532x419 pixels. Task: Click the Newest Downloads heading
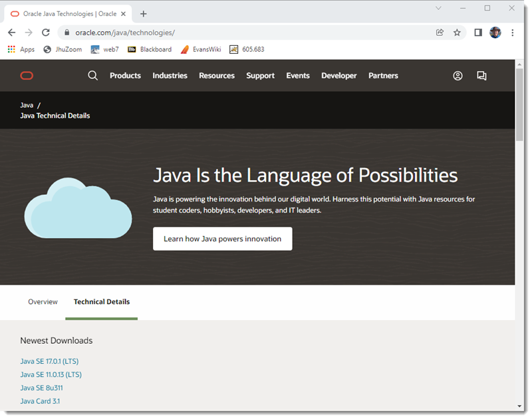point(57,341)
